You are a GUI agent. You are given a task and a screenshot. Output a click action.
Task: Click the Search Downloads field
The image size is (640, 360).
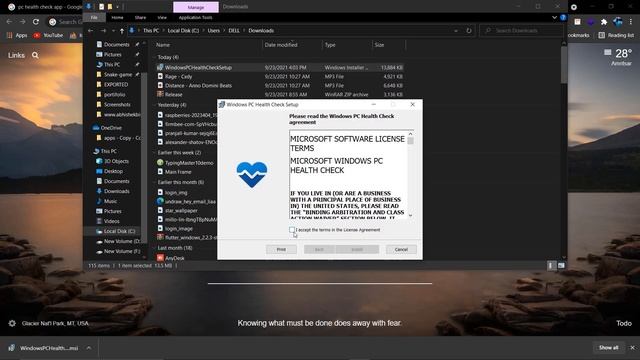tap(521, 31)
